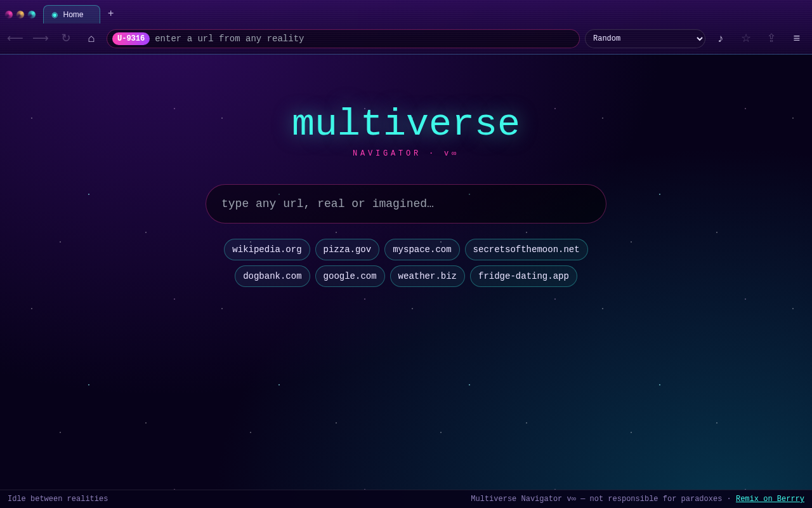Toggle the music note sound icon
The height and width of the screenshot is (508, 812).
721,38
